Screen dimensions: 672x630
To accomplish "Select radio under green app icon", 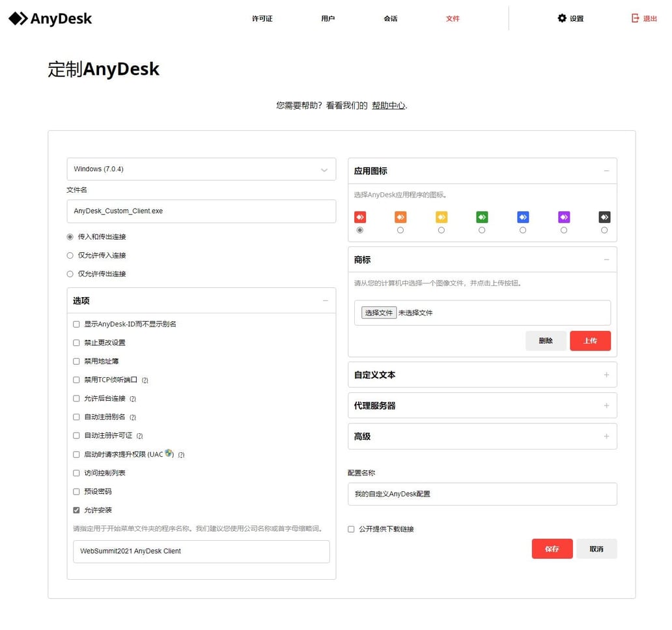I will [482, 230].
